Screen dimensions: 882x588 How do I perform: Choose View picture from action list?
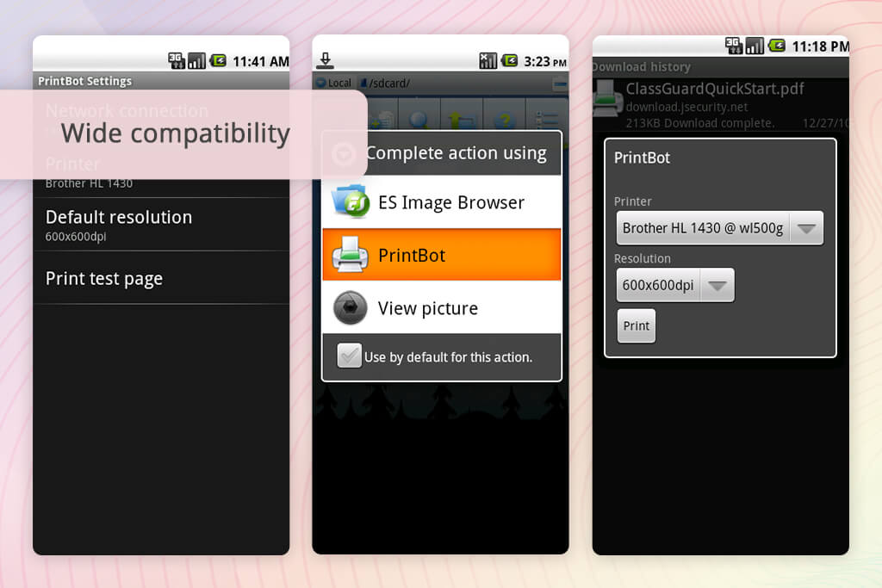(442, 307)
